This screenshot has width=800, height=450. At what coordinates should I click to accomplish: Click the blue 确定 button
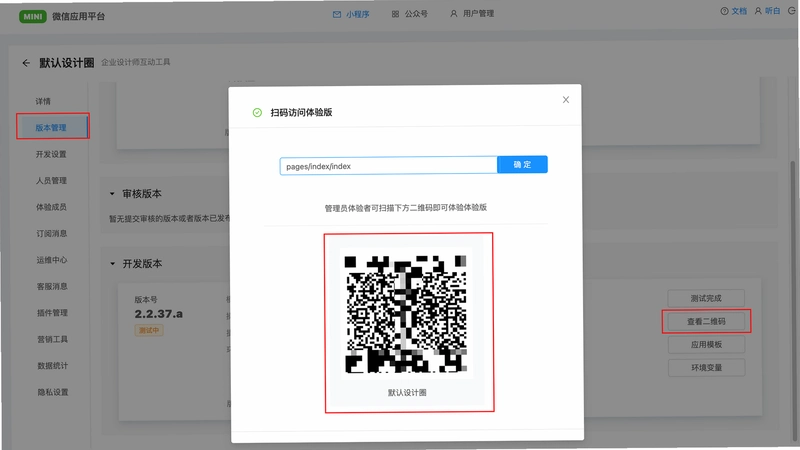[x=522, y=165]
